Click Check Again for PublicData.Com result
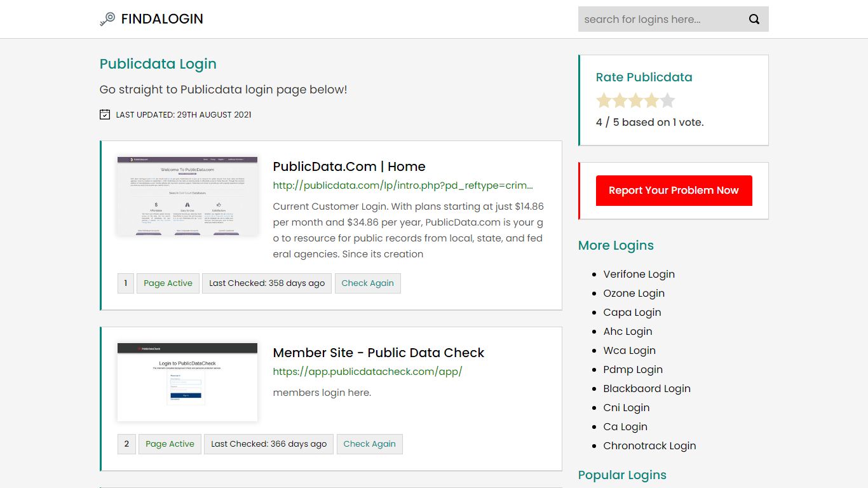Screen dimensions: 868x488 367,283
